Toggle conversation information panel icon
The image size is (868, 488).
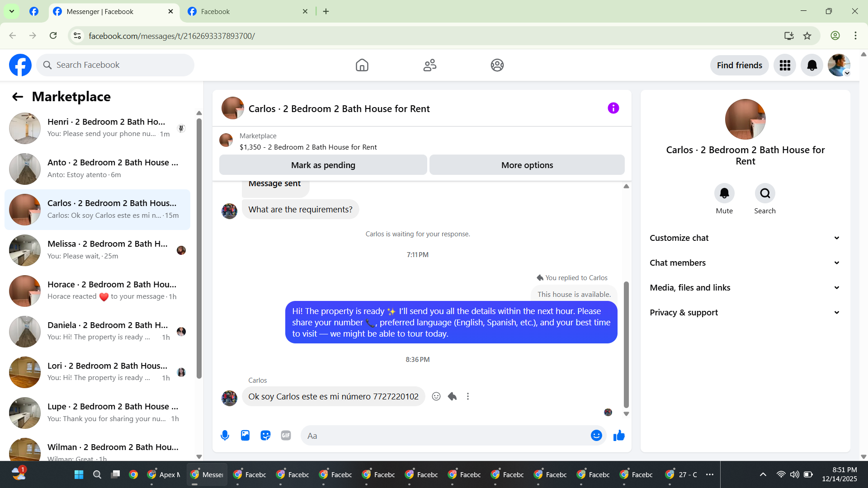click(x=613, y=108)
